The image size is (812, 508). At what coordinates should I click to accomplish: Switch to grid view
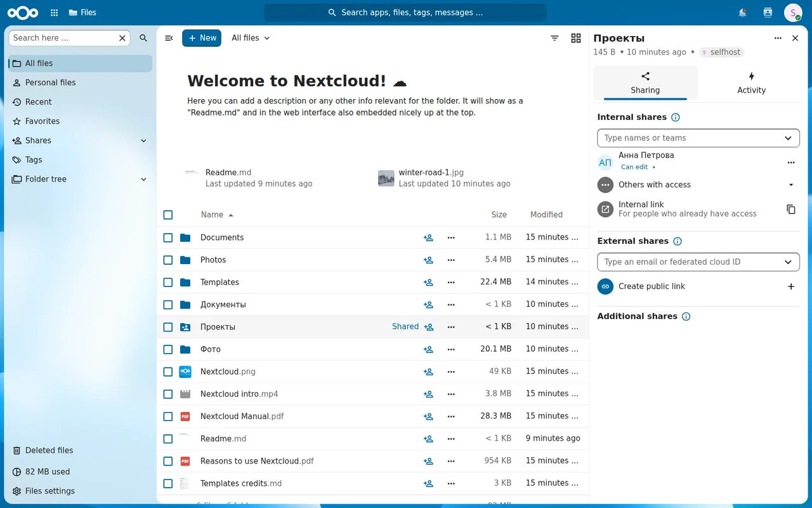(576, 38)
